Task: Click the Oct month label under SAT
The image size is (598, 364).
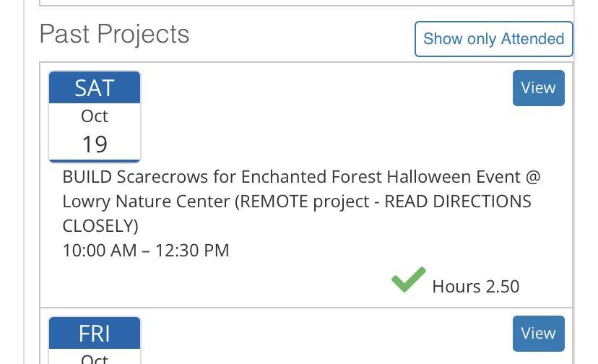Action: click(x=95, y=116)
